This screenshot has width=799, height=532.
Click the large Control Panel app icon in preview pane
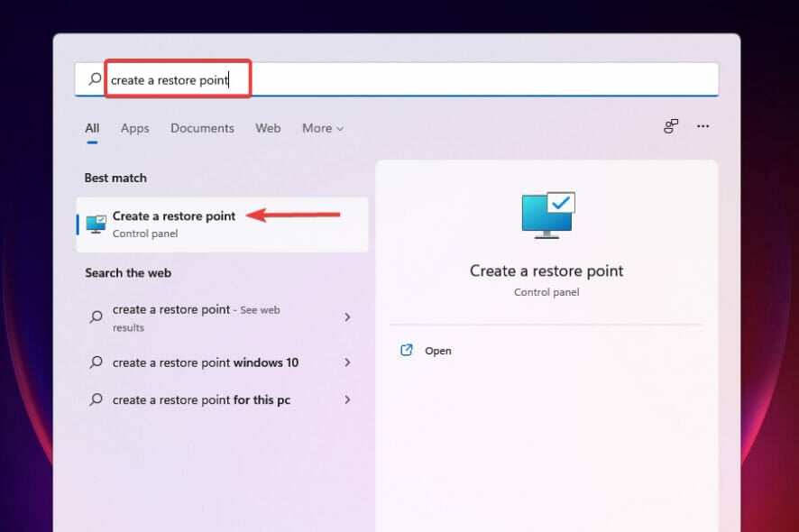pos(546,214)
